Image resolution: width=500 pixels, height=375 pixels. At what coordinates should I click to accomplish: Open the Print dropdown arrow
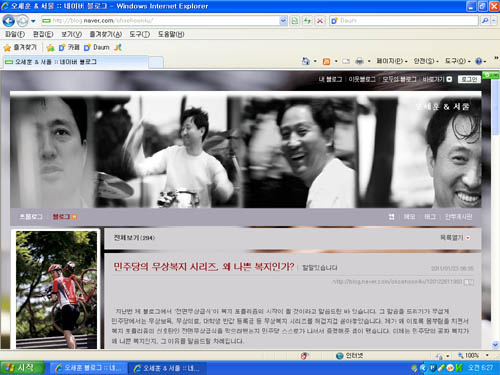click(369, 61)
